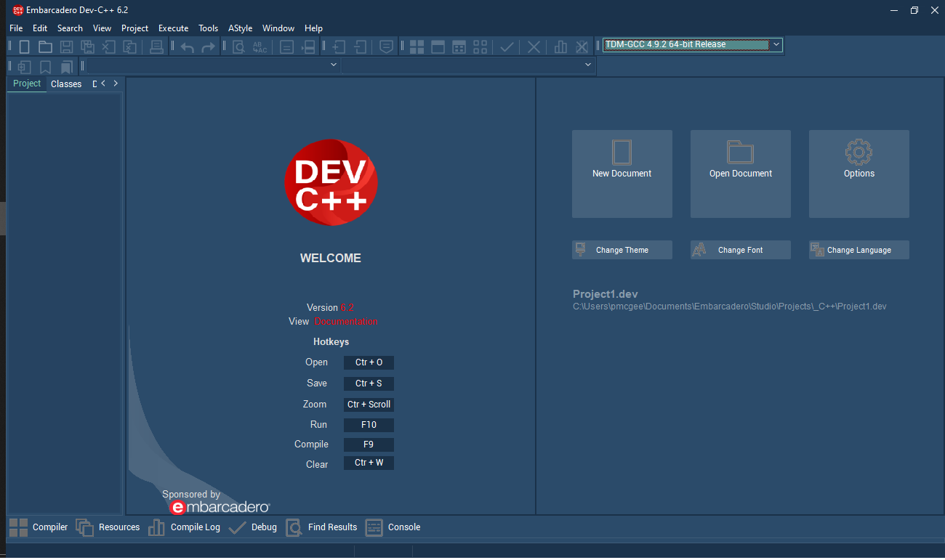Open the Edit menu
945x560 pixels.
pos(40,28)
